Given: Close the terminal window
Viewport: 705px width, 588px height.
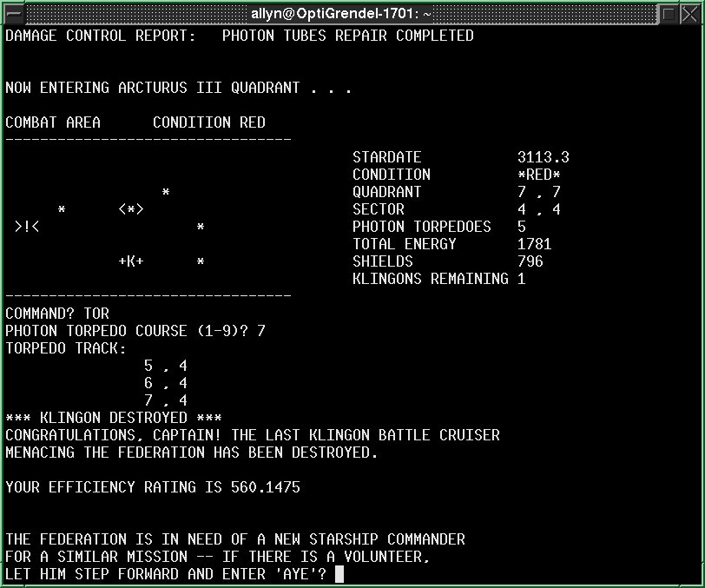Looking at the screenshot, I should point(691,13).
